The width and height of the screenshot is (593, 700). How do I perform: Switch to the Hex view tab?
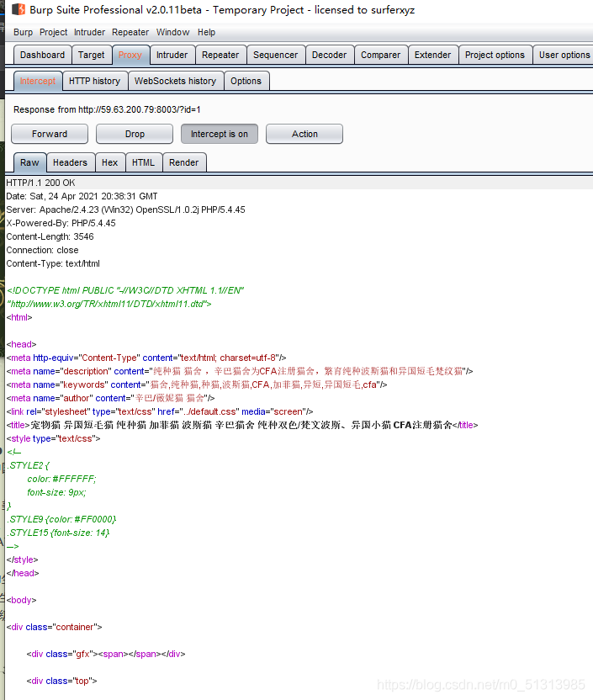tap(109, 162)
